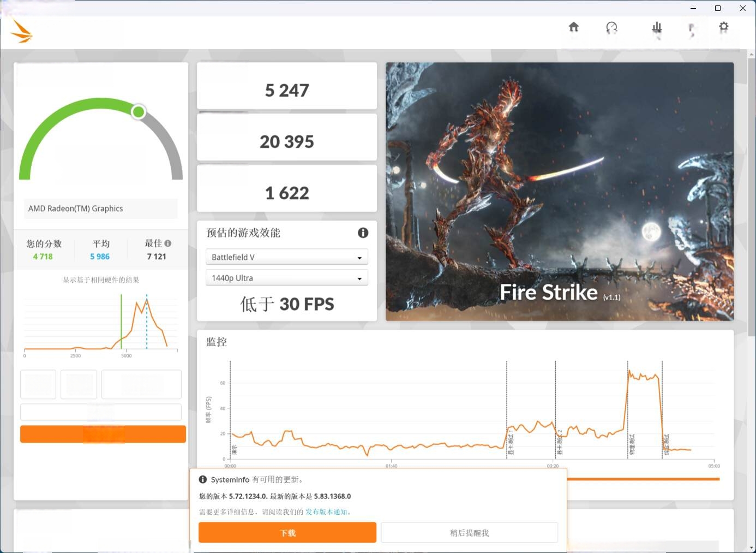The width and height of the screenshot is (756, 553).
Task: Close the 3DMark window
Action: (x=743, y=8)
